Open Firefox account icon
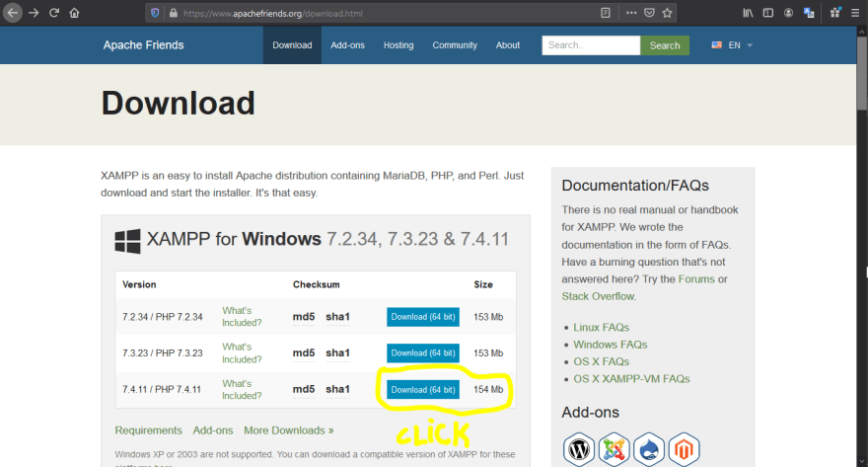The image size is (868, 467). (x=788, y=13)
